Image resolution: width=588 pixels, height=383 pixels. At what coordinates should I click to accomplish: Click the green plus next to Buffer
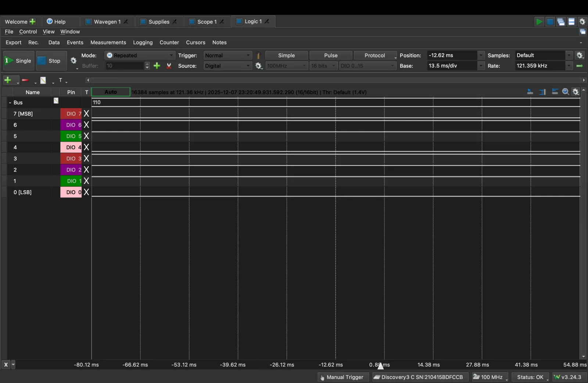point(157,66)
